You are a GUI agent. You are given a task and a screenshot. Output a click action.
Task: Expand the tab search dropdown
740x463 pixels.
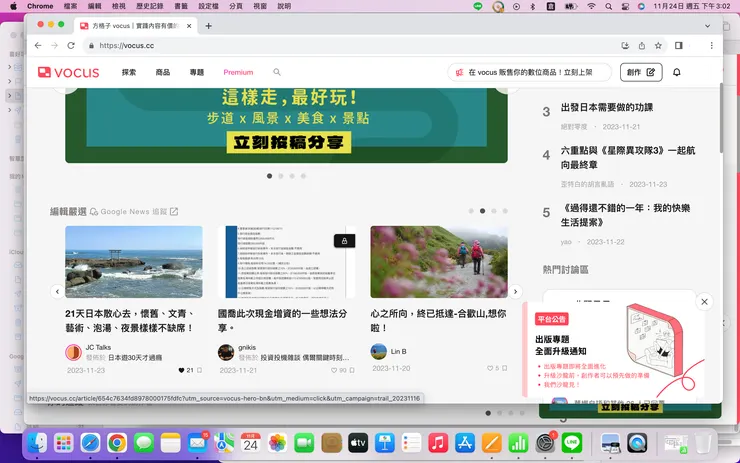pos(707,26)
